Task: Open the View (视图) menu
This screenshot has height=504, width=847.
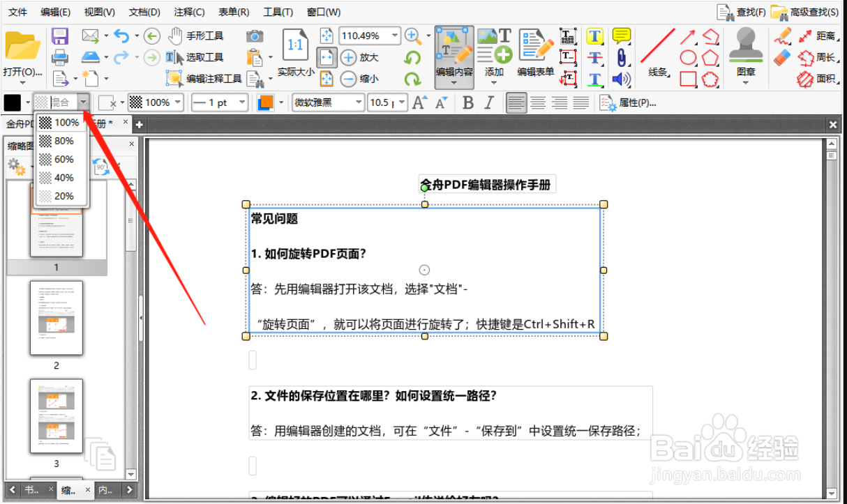Action: pyautogui.click(x=99, y=12)
